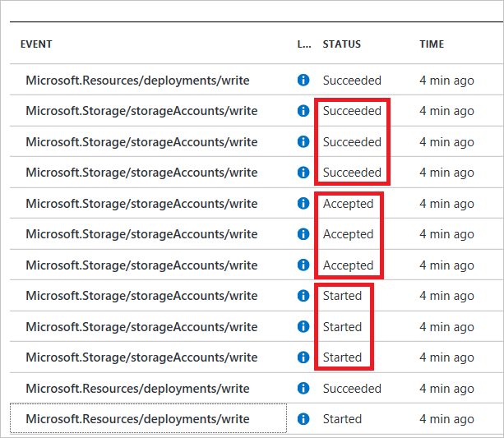
Task: Sort by the EVENT column header
Action: [x=36, y=44]
